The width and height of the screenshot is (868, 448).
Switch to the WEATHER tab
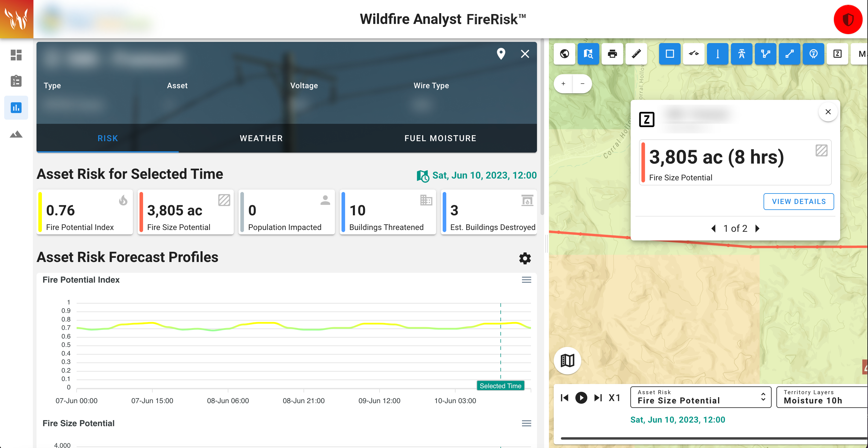click(261, 138)
